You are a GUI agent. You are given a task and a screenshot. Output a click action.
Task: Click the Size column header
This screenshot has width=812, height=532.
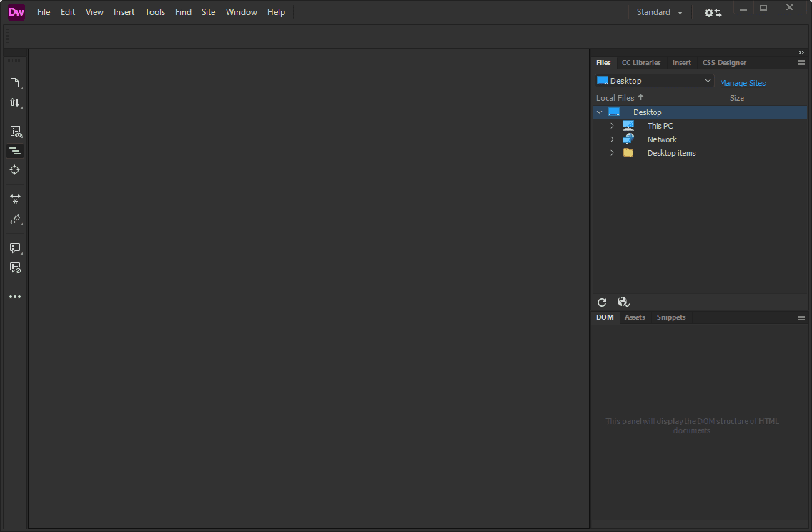click(736, 98)
